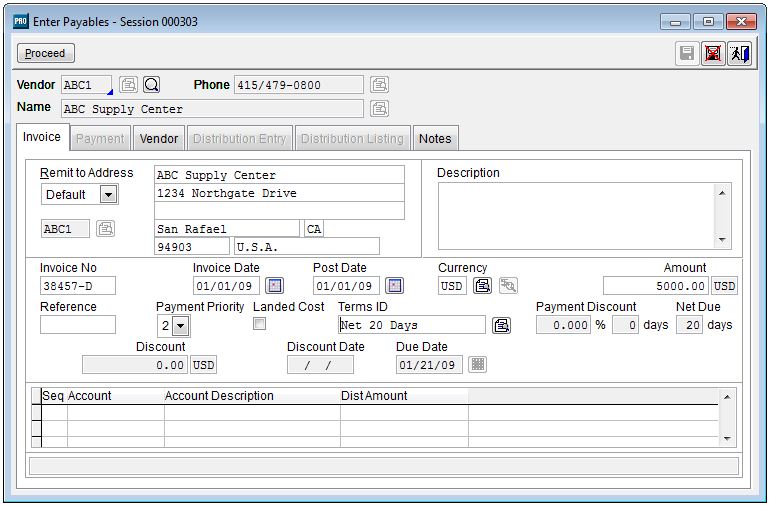Click the Vendor code field ABC1
Screen dimensions: 770x506
86,85
